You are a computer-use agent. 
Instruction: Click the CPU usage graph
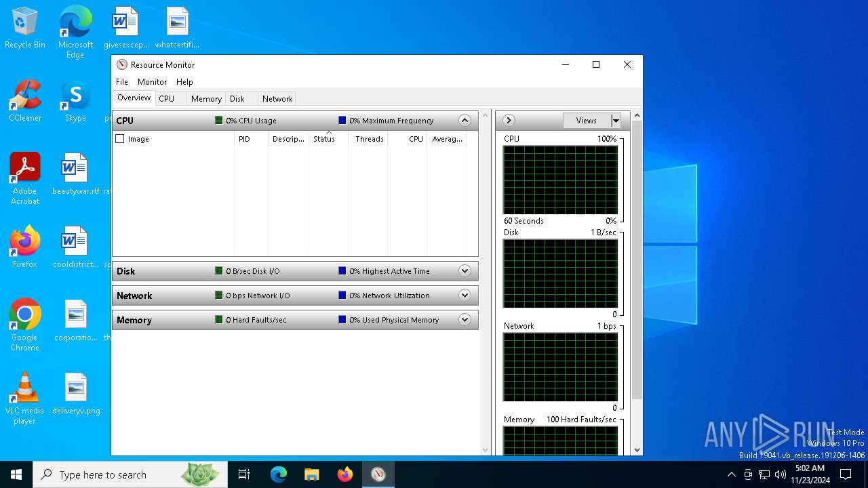[560, 180]
